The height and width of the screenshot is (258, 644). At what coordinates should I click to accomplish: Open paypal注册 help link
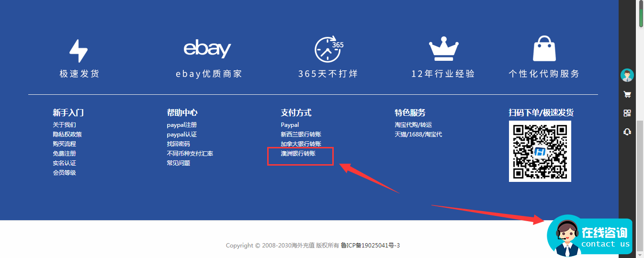coord(181,125)
